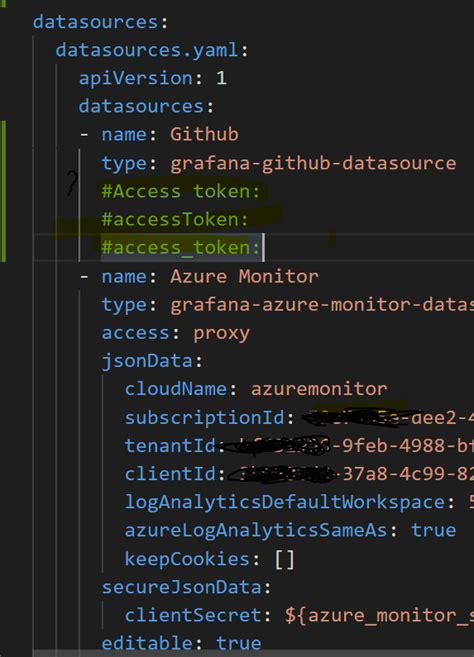Click the tenantId key
Image resolution: width=474 pixels, height=657 pixels.
[170, 446]
